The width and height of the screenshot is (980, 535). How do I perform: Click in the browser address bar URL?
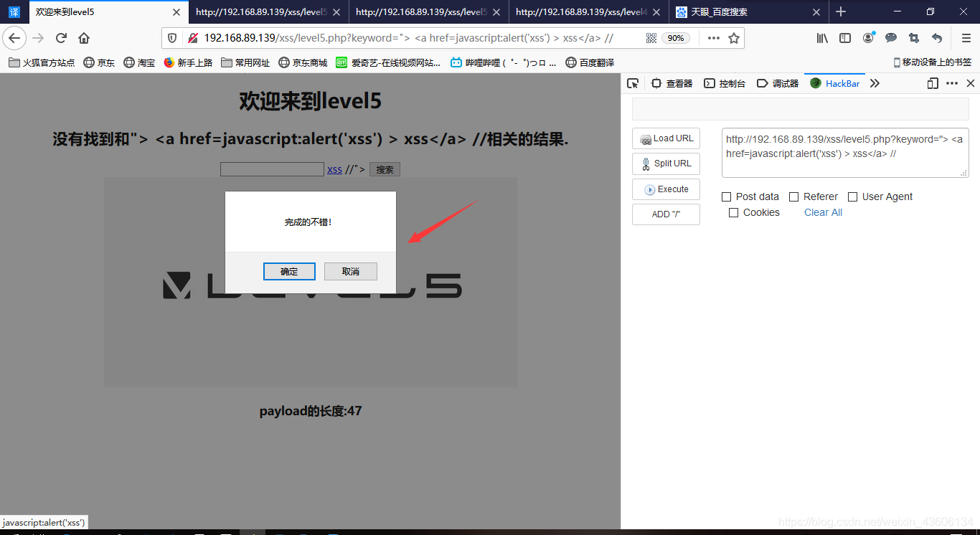[x=409, y=38]
